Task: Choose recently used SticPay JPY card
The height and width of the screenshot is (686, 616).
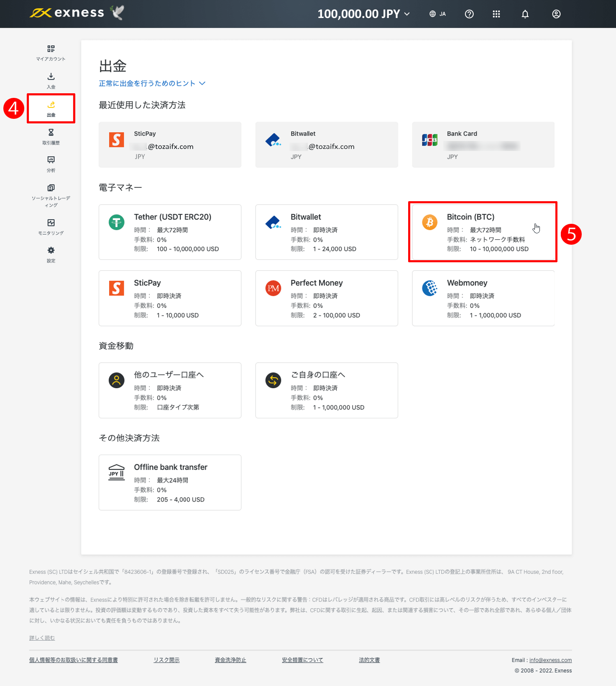Action: pos(170,145)
